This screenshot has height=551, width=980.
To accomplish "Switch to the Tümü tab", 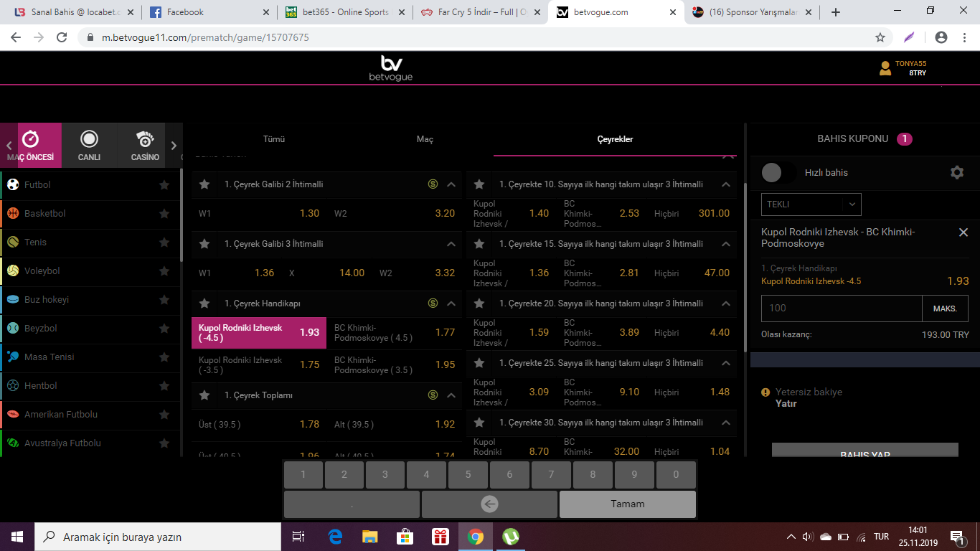I will point(274,139).
